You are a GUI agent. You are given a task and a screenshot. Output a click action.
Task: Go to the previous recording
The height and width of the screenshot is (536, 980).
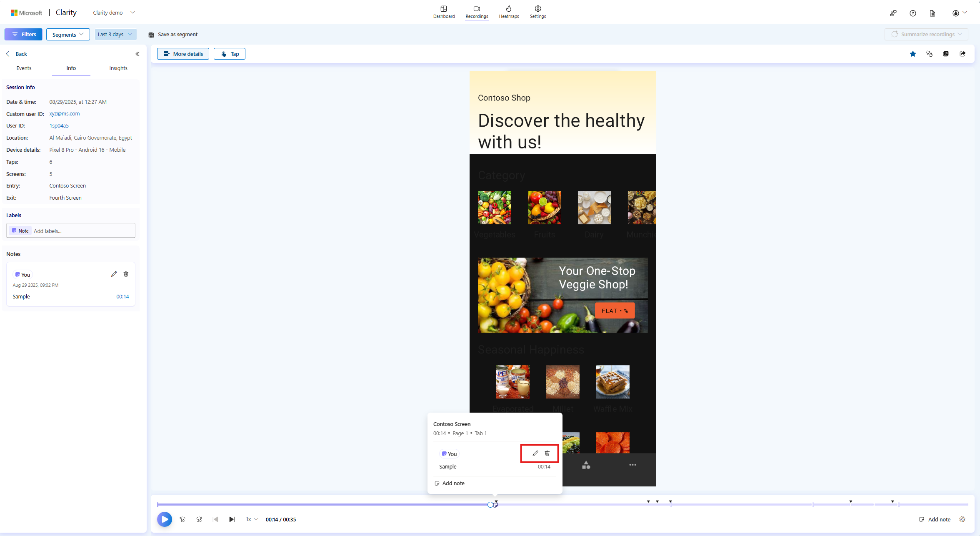tap(215, 519)
